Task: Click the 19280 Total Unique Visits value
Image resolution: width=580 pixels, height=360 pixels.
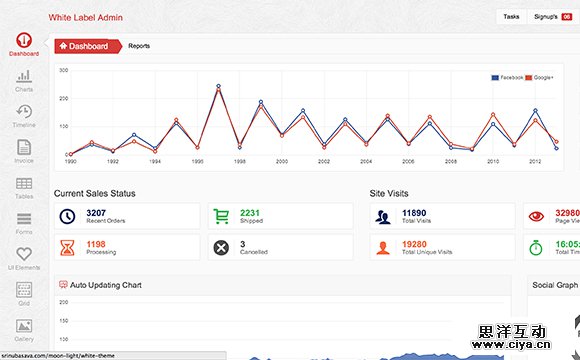Action: (414, 244)
